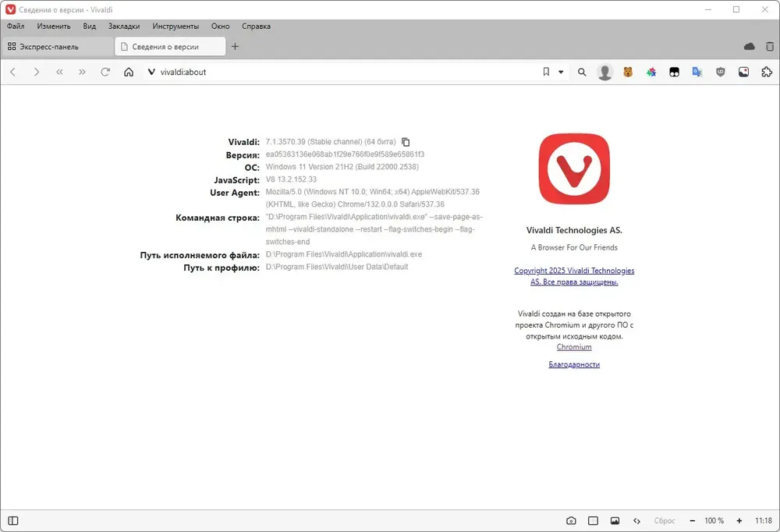Reload the current page
This screenshot has width=780, height=532.
coord(105,73)
